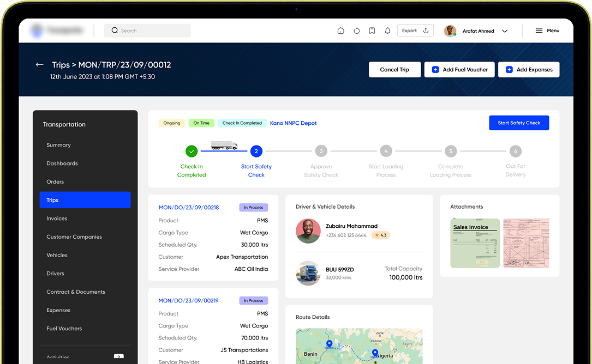Click Add Fuel Voucher button
The width and height of the screenshot is (592, 364).
459,69
